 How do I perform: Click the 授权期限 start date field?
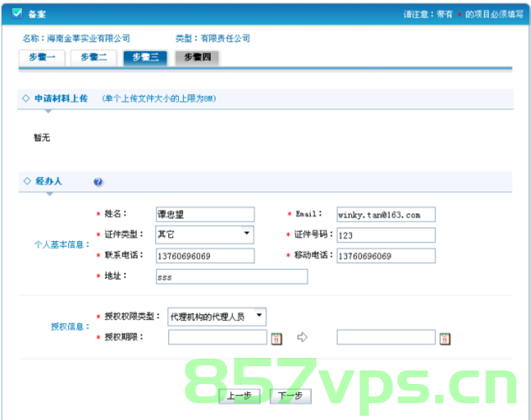coord(218,338)
